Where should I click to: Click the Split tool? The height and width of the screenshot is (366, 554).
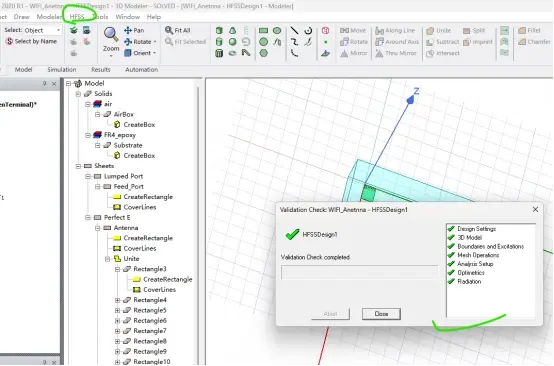[x=474, y=30]
